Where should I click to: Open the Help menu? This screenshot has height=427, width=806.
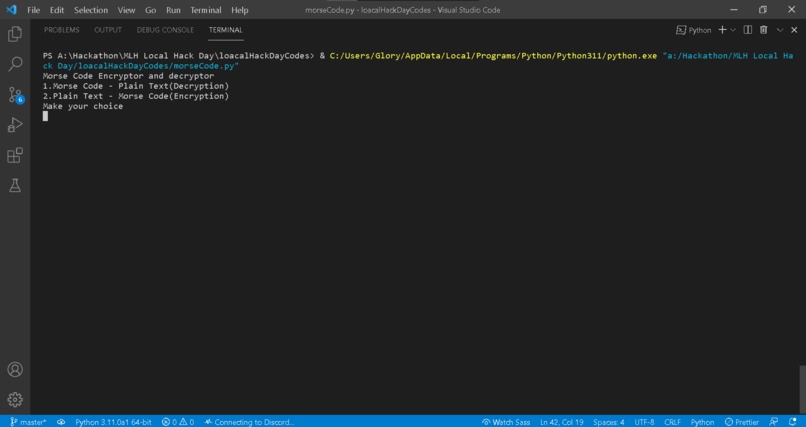click(x=240, y=10)
